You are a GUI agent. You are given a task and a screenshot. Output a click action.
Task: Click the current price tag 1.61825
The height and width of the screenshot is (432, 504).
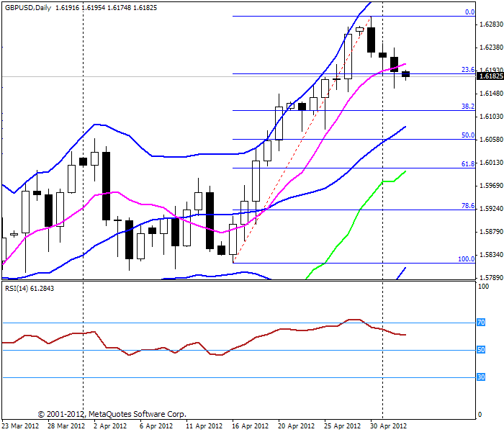pyautogui.click(x=490, y=76)
